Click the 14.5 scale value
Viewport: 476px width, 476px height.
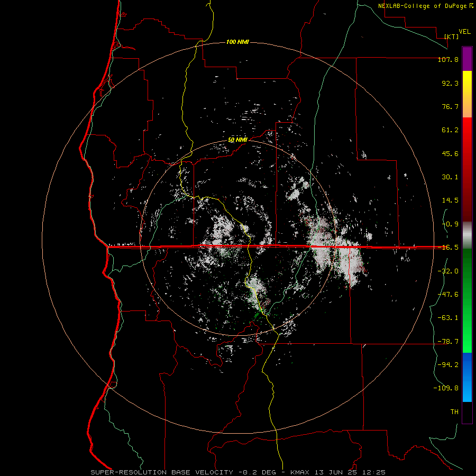[x=450, y=200]
